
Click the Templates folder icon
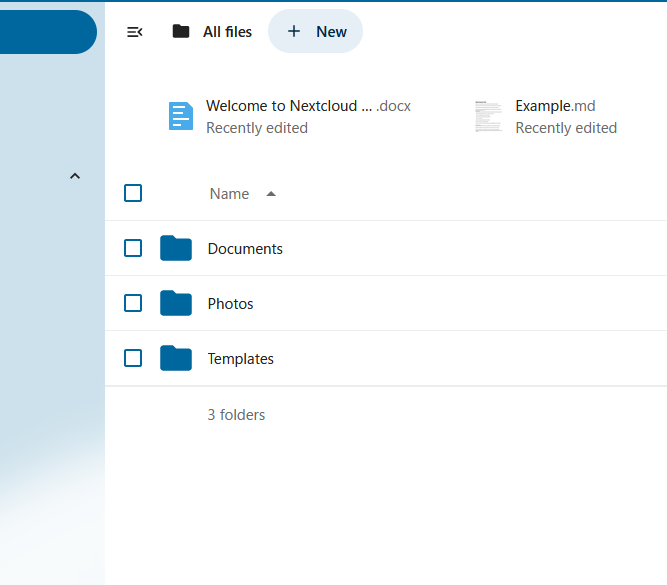(176, 358)
